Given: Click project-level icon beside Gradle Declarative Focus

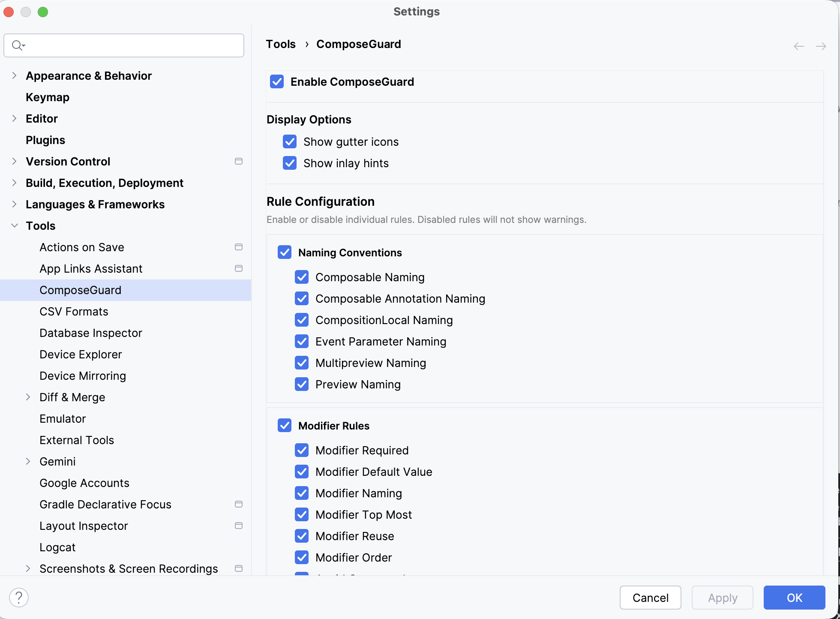Looking at the screenshot, I should [239, 504].
